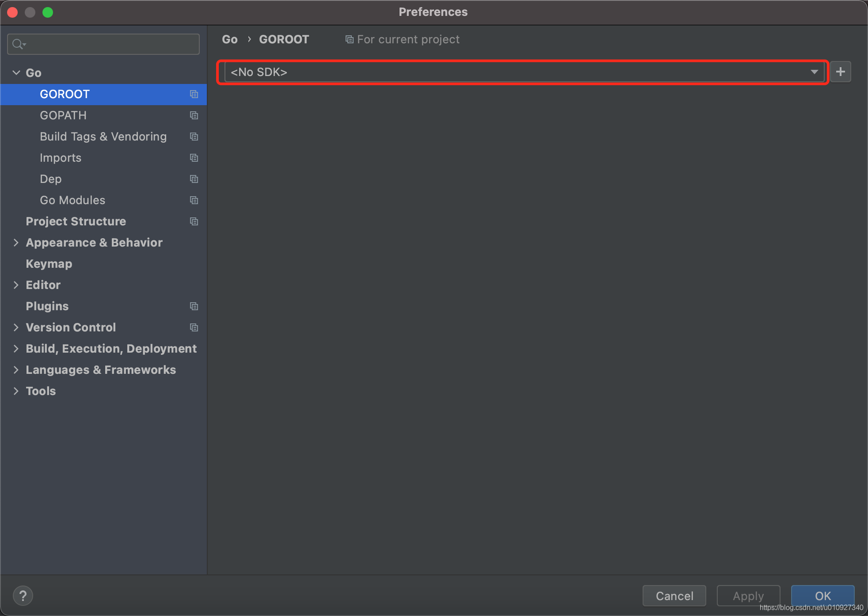Click project-level icon beside GOPATH
The height and width of the screenshot is (616, 868).
click(194, 115)
